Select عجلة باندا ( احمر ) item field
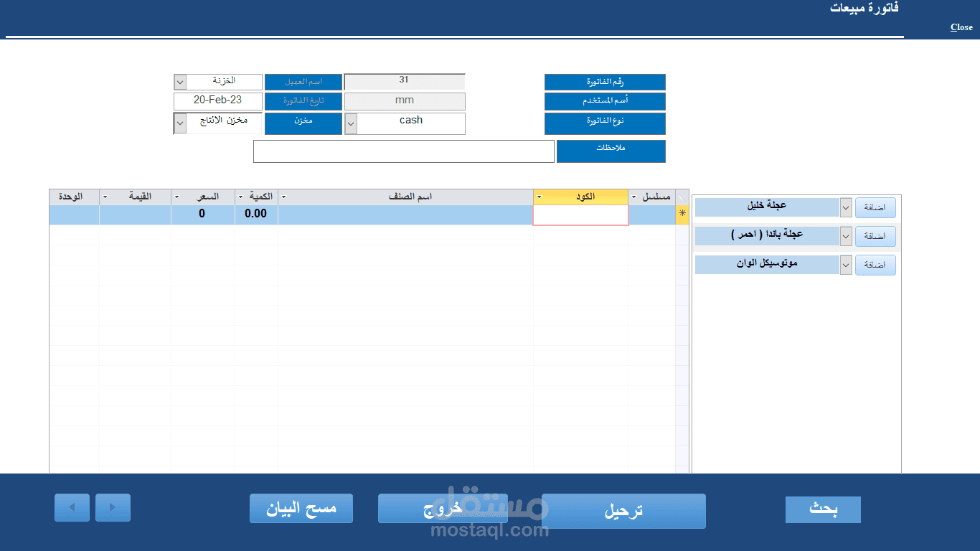Screen dimensions: 980x551 (x=767, y=236)
